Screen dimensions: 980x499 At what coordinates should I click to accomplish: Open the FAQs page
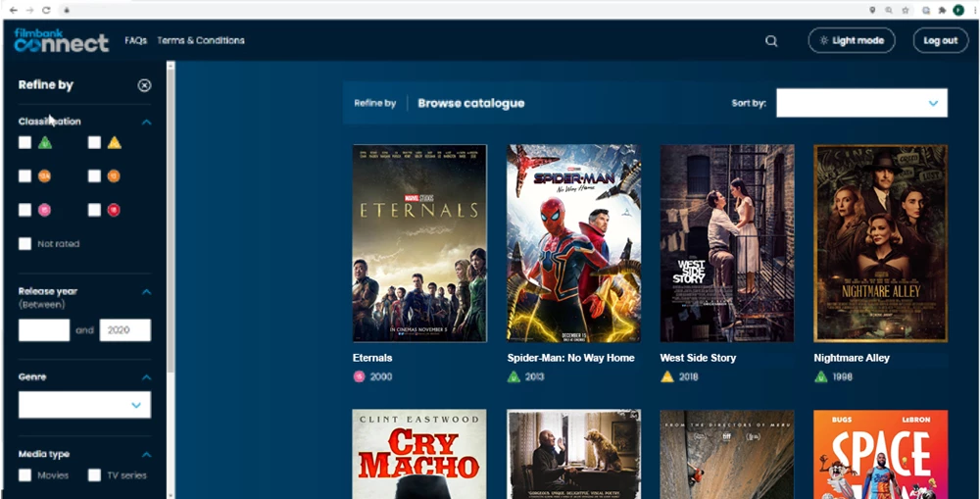pos(135,41)
